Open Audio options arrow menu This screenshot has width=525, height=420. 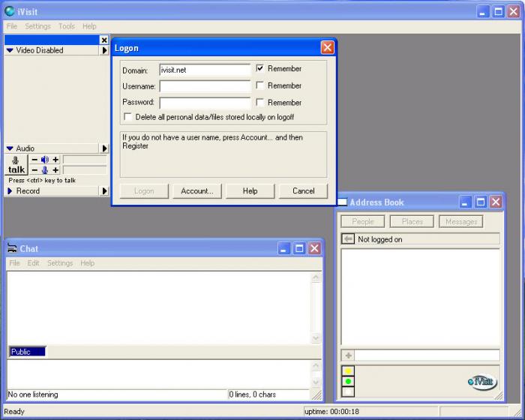coord(104,148)
